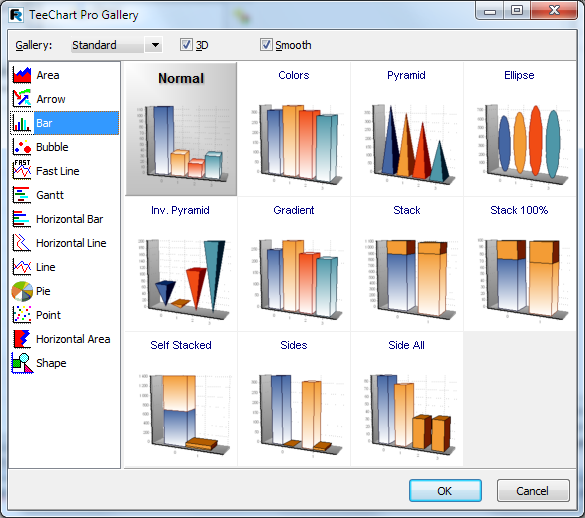Click the 'Line' list label
Screen dimensions: 585x518
pos(46,266)
